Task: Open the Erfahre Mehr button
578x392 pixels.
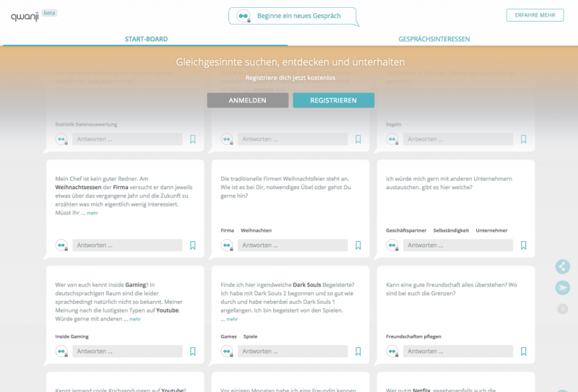Action: 535,15
